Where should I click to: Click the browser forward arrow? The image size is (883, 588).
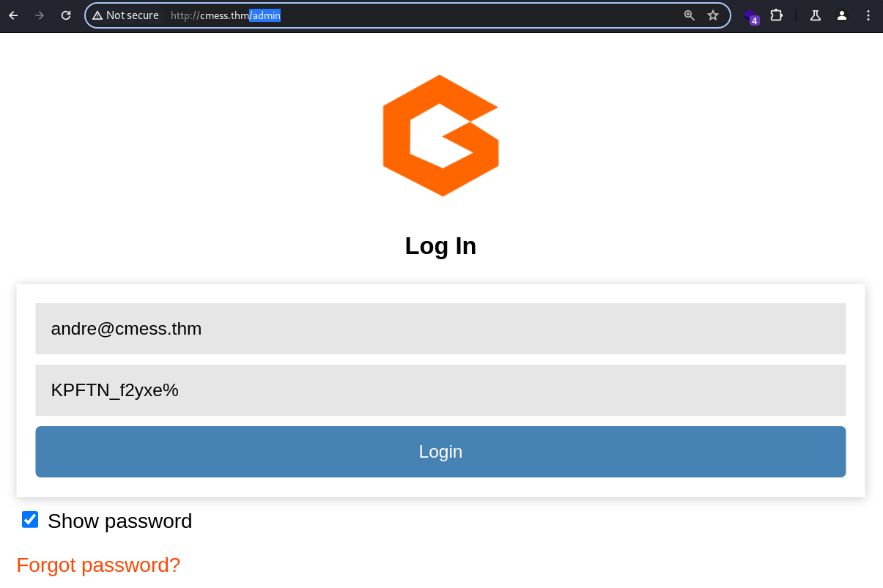point(40,15)
